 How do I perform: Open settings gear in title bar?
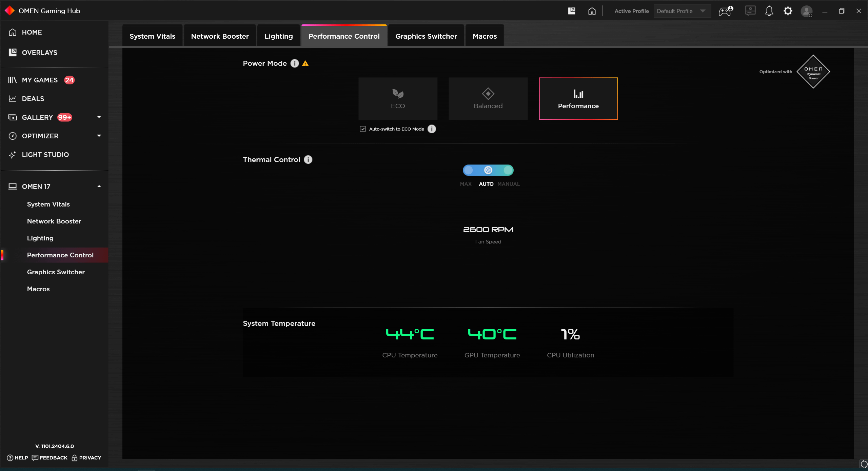788,11
